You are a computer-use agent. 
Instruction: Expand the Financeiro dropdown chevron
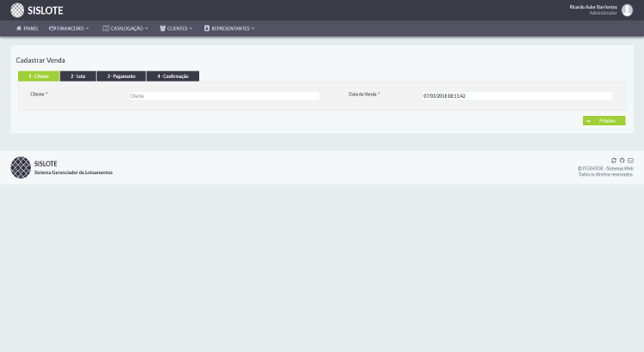[87, 28]
